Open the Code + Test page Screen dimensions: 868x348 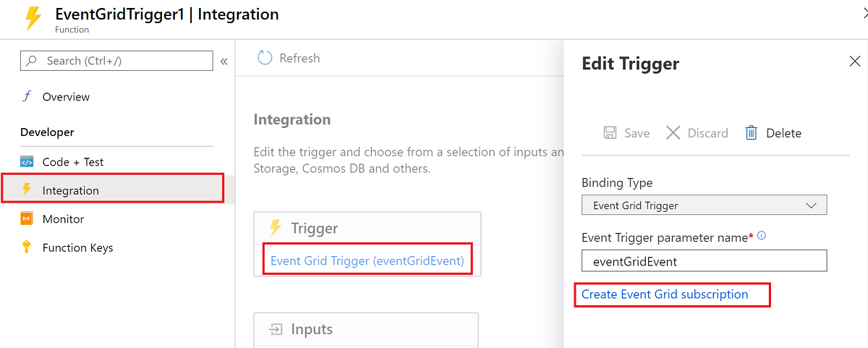[x=72, y=162]
